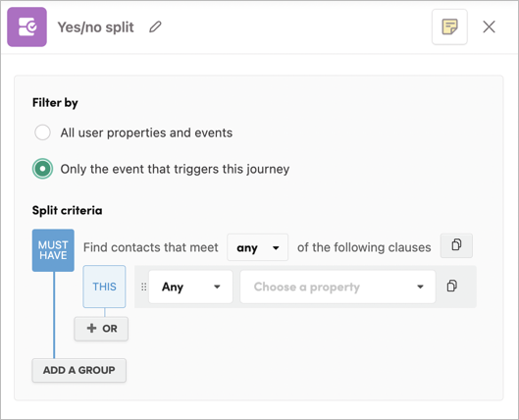519x420 pixels.
Task: Click the plus icon in OR button
Action: (x=91, y=328)
